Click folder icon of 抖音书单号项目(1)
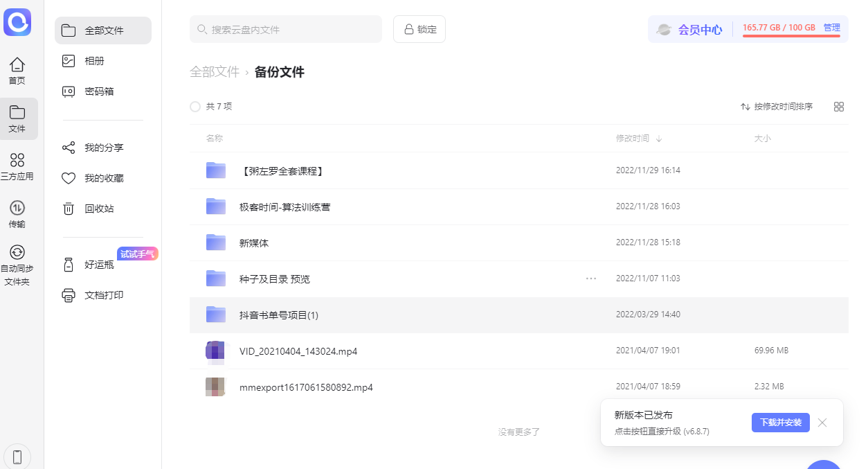The height and width of the screenshot is (469, 868). [x=216, y=315]
